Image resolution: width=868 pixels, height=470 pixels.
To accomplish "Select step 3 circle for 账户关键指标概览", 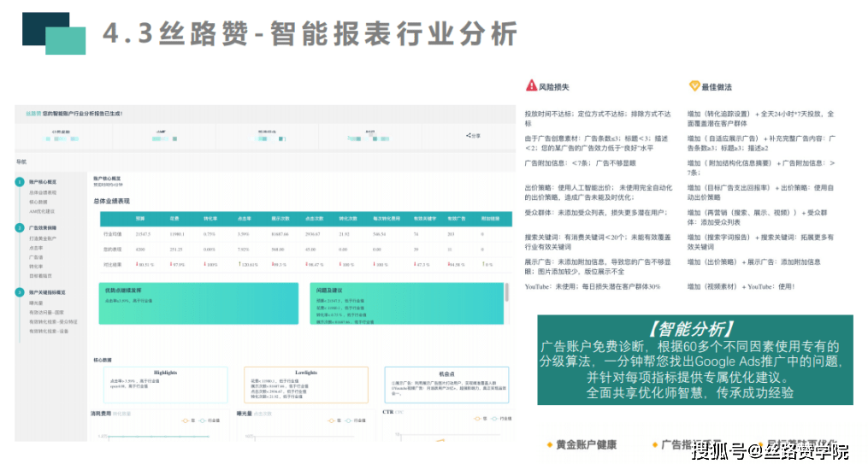I will point(21,292).
